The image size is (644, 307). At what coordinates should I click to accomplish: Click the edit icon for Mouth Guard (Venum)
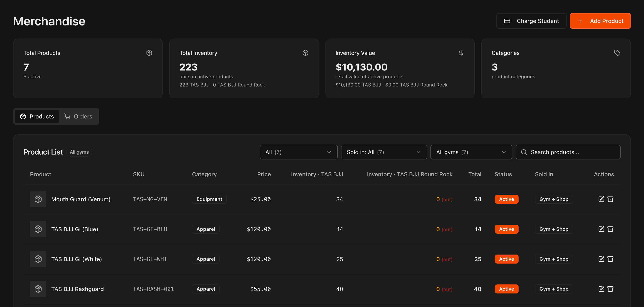[x=601, y=199]
